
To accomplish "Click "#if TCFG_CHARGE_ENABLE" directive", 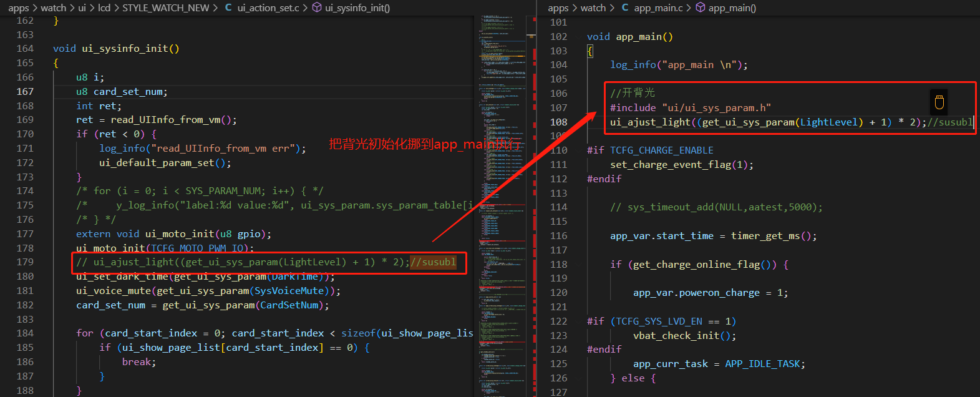I will tap(650, 150).
